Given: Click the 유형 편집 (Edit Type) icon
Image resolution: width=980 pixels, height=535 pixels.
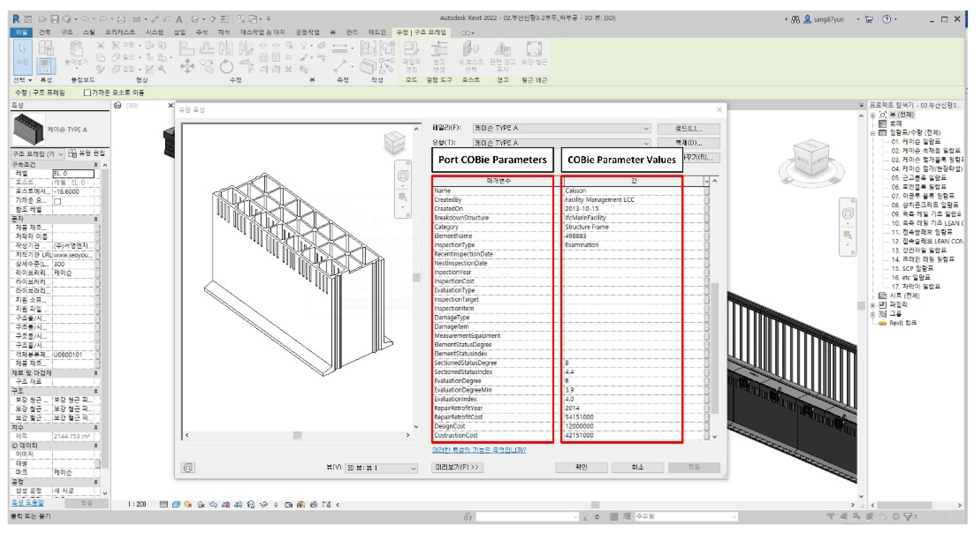Looking at the screenshot, I should click(x=72, y=153).
